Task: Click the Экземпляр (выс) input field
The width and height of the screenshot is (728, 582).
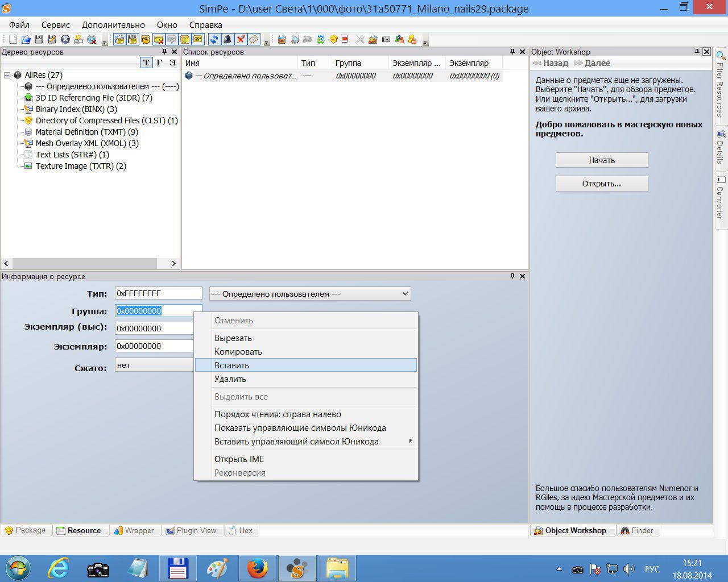Action: [155, 329]
